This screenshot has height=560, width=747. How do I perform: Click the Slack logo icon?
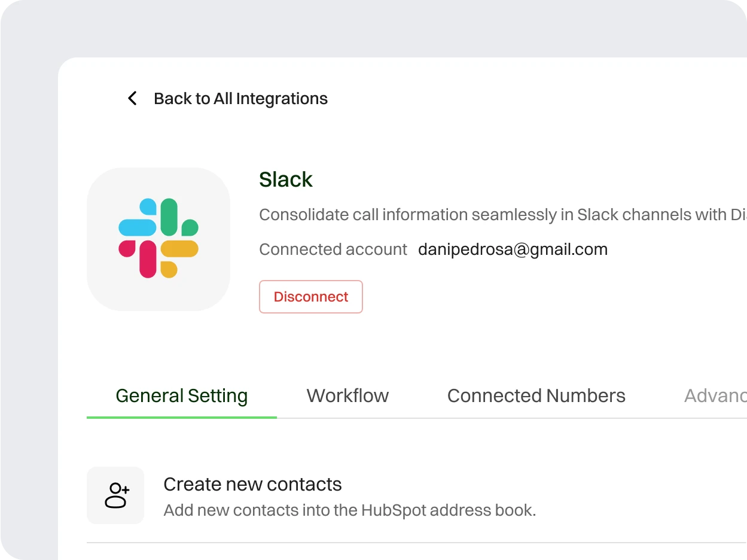[x=158, y=239]
